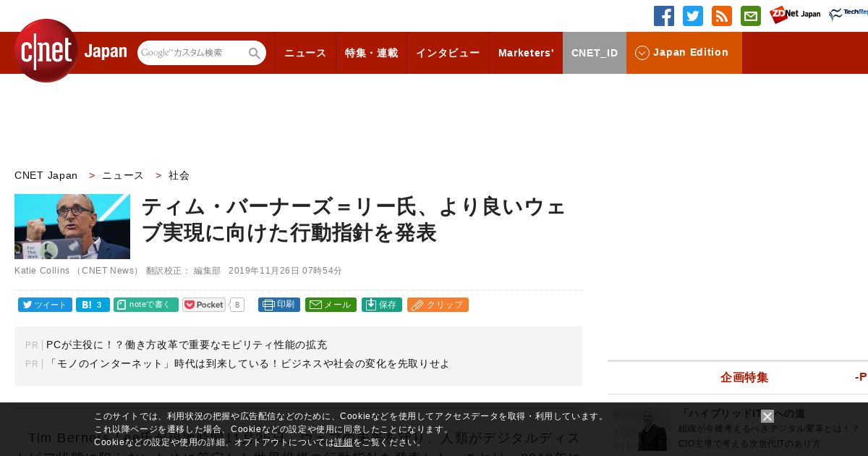
Task: Open the CNET_ID tab
Action: (x=595, y=53)
